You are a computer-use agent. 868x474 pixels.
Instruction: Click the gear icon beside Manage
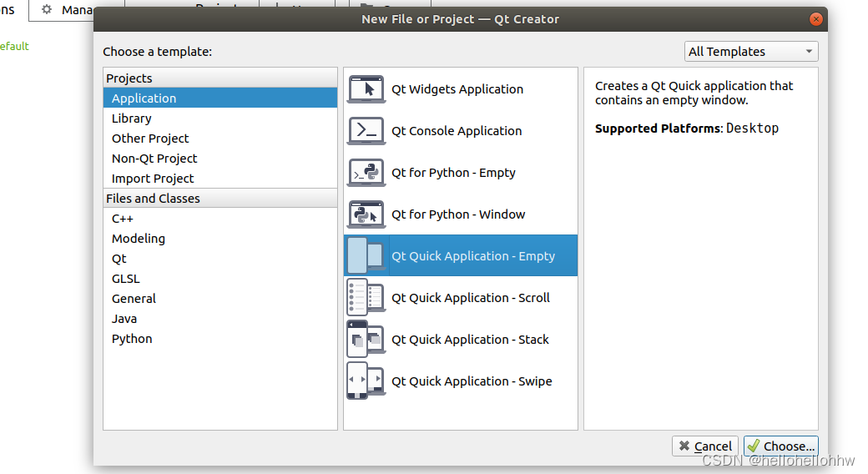47,9
